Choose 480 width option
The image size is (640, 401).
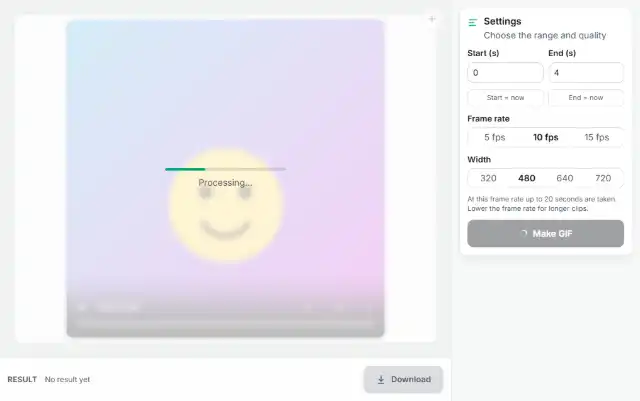[x=527, y=178]
